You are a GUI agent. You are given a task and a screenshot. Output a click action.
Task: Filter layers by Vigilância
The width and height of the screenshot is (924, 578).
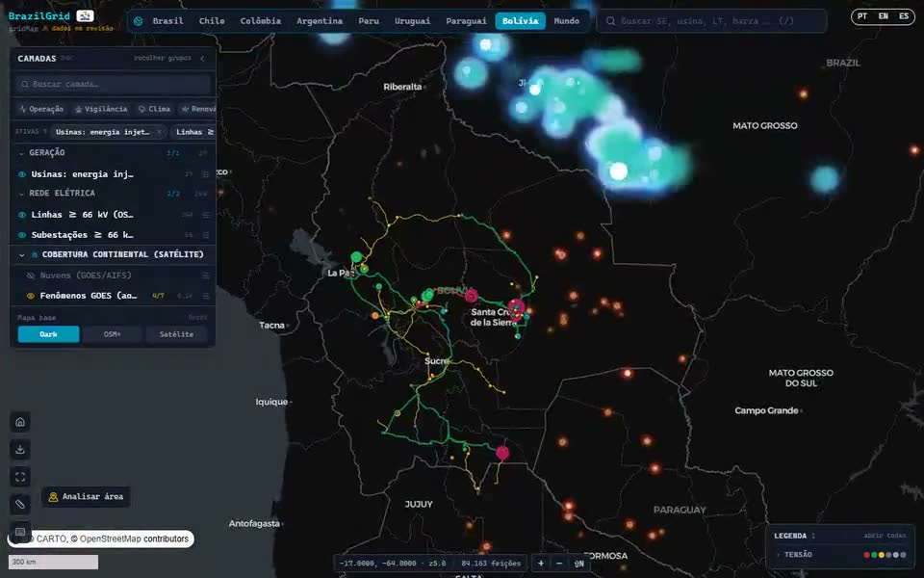pyautogui.click(x=101, y=109)
